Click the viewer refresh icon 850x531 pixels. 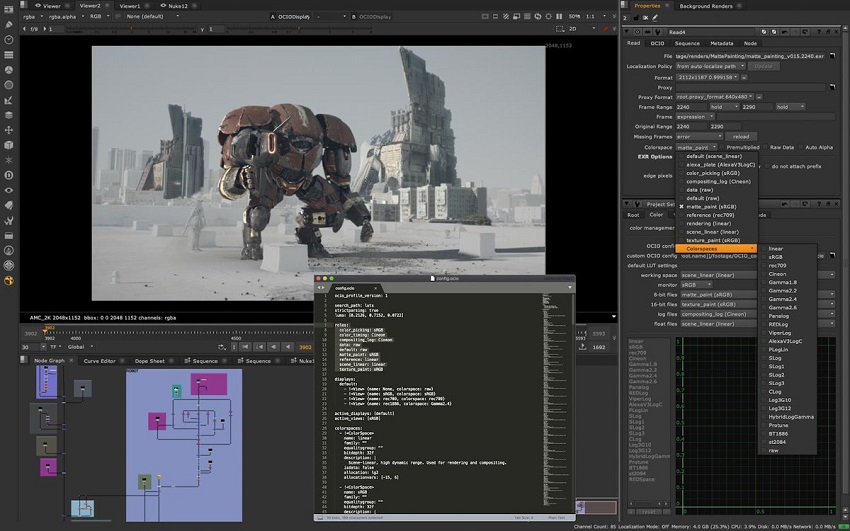[x=537, y=17]
